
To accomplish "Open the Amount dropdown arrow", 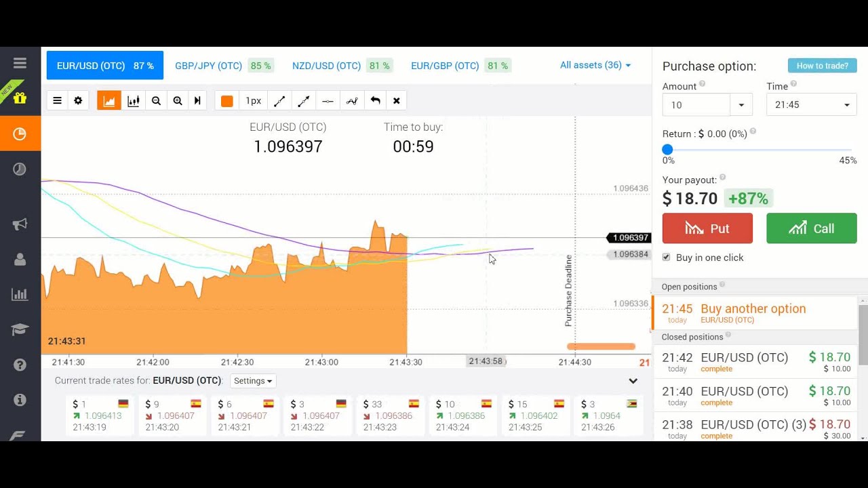I will [741, 105].
